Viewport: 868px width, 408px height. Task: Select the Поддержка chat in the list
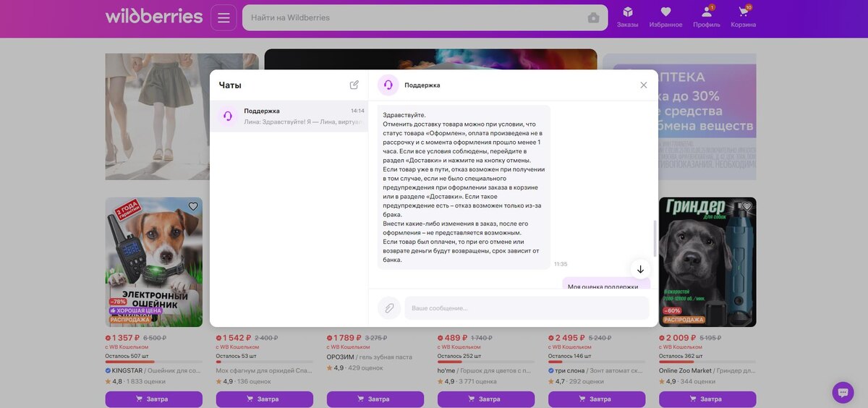pyautogui.click(x=289, y=116)
